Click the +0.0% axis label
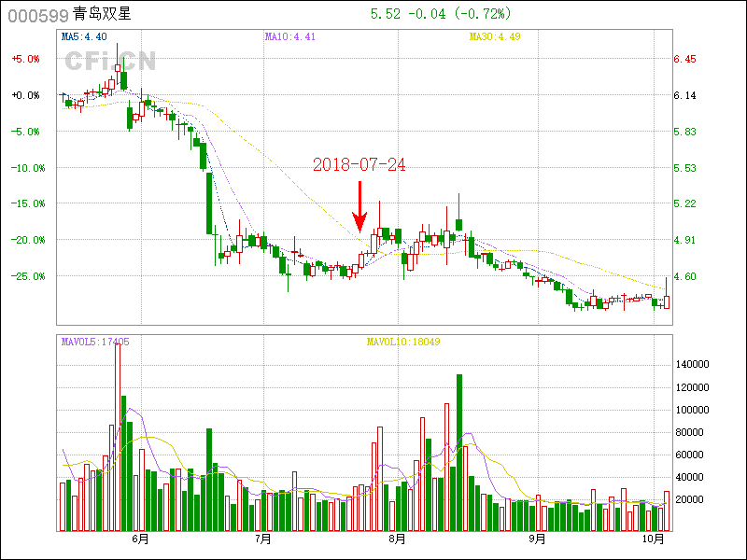Viewport: 747px width, 560px height. 25,95
